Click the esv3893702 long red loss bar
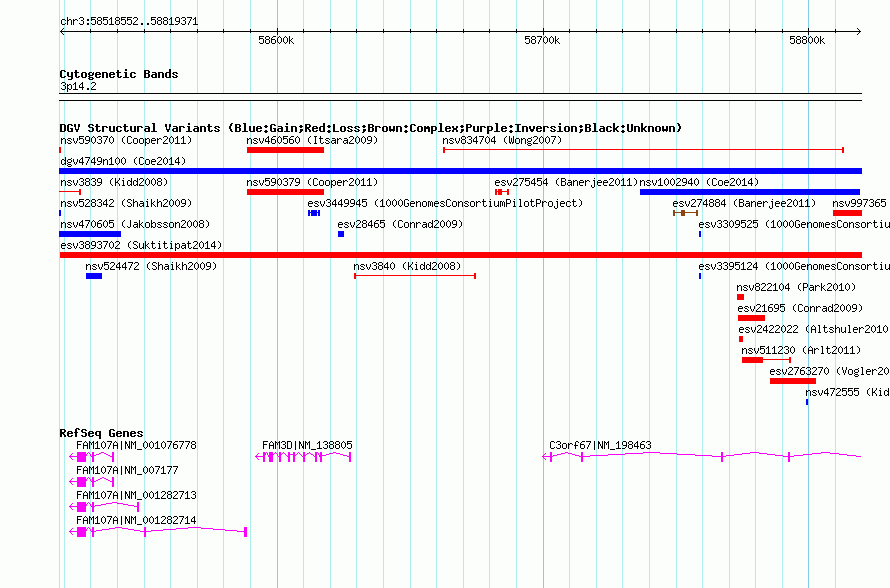 click(x=460, y=255)
